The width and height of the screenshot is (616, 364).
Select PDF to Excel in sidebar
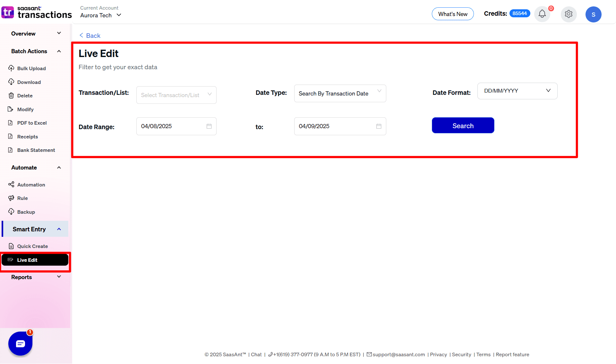tap(32, 123)
